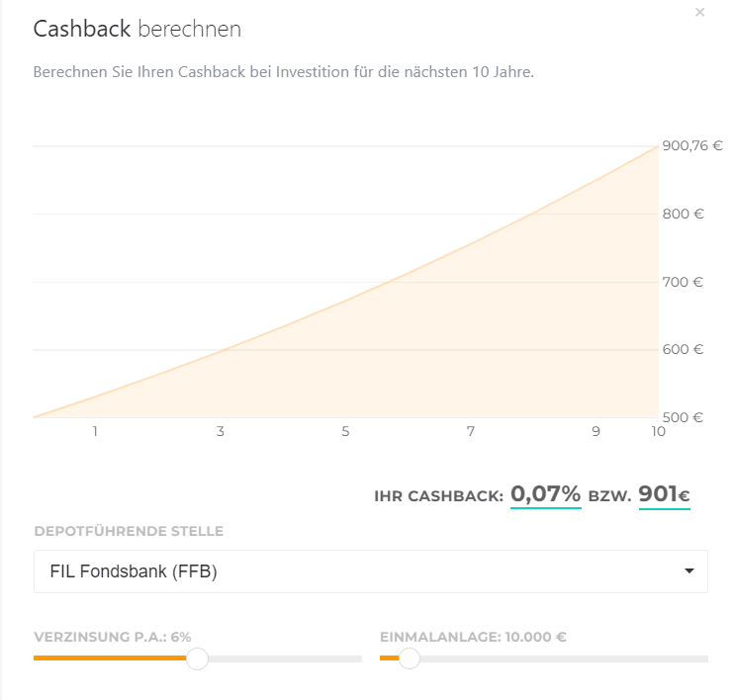This screenshot has height=700, width=733.
Task: Click the Cashback berechnen heading
Action: (x=137, y=29)
